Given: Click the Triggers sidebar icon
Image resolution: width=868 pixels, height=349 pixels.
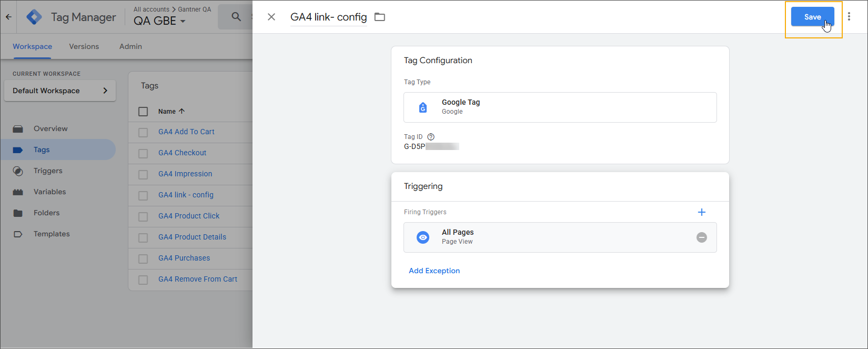Looking at the screenshot, I should coord(18,171).
